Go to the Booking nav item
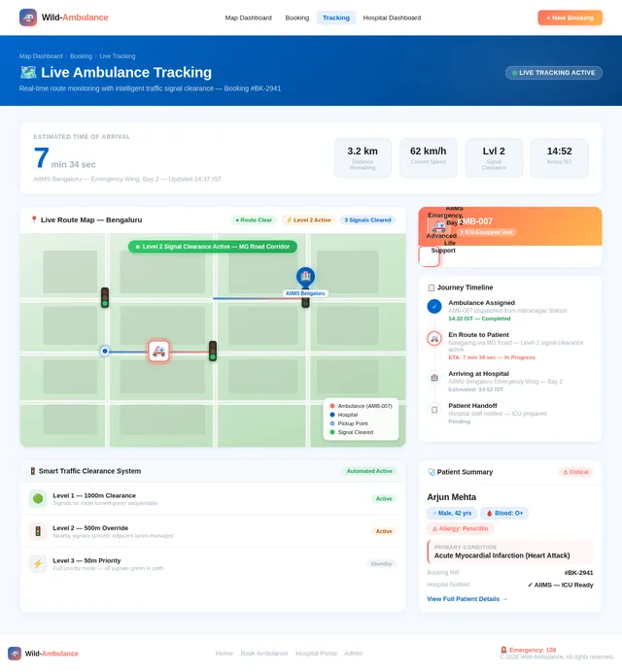This screenshot has height=672, width=622. coord(296,18)
